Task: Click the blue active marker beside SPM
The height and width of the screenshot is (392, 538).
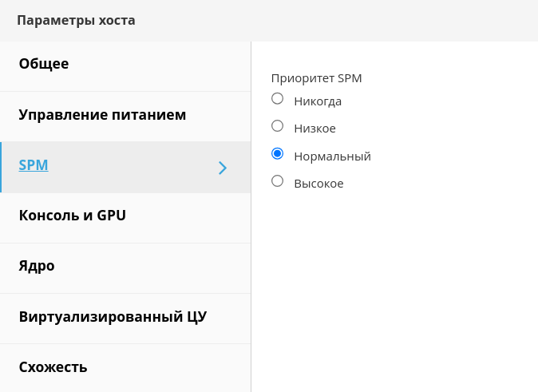Action: coord(1,167)
